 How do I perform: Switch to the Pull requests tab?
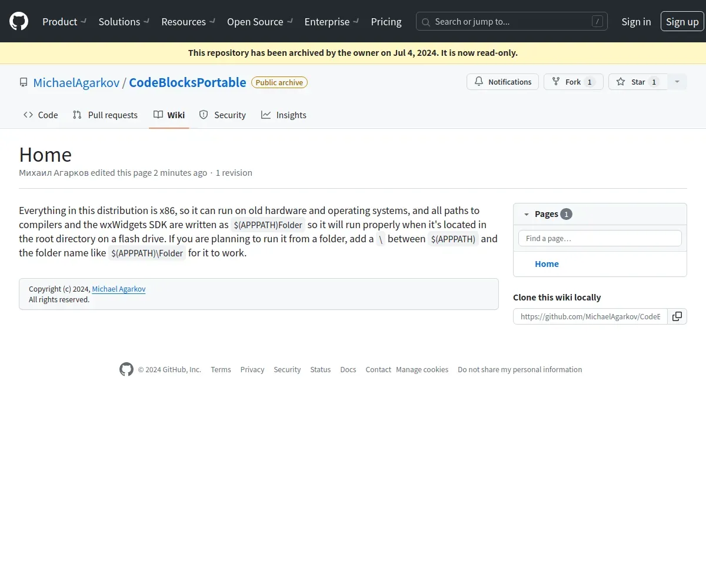(105, 115)
